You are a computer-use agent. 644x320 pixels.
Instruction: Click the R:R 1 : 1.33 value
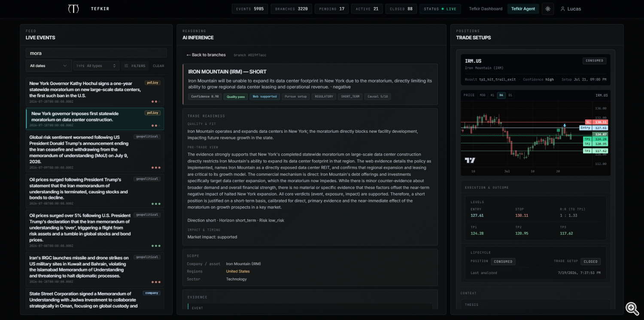tap(569, 216)
